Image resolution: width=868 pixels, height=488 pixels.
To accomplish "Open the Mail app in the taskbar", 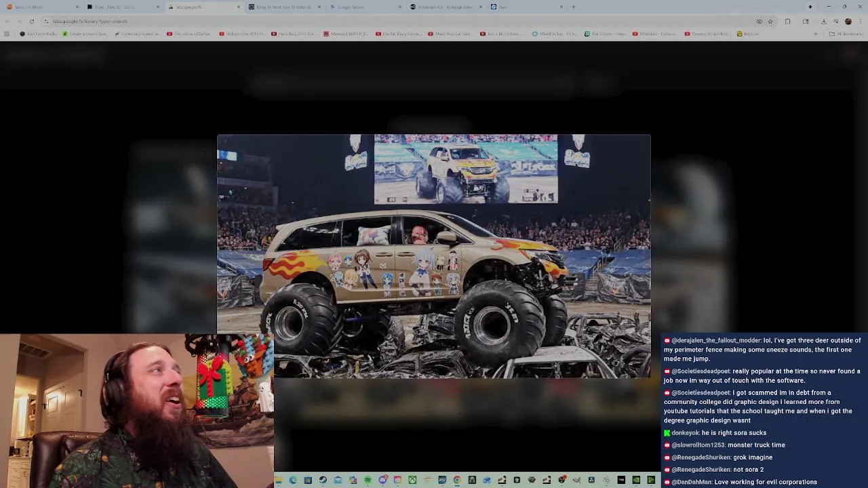I will [x=338, y=480].
